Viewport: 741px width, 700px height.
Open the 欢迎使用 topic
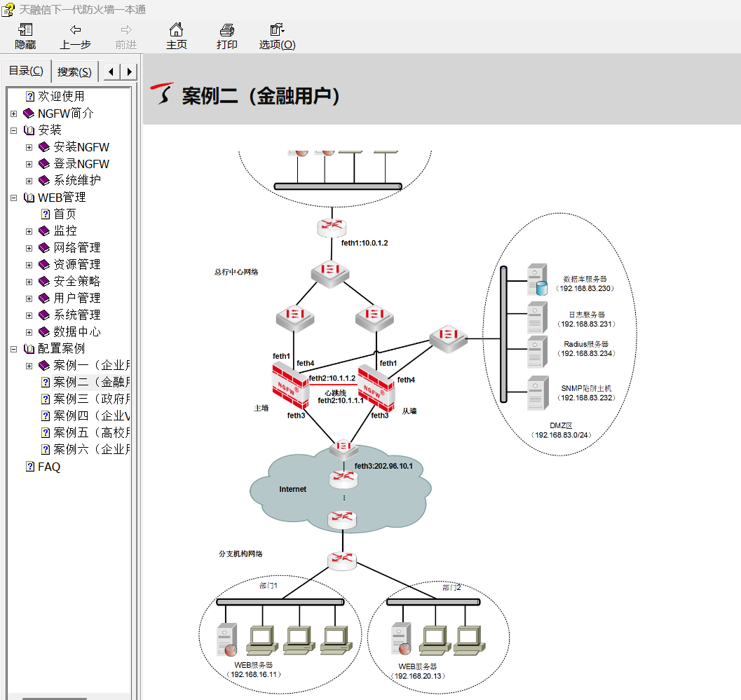pos(61,97)
